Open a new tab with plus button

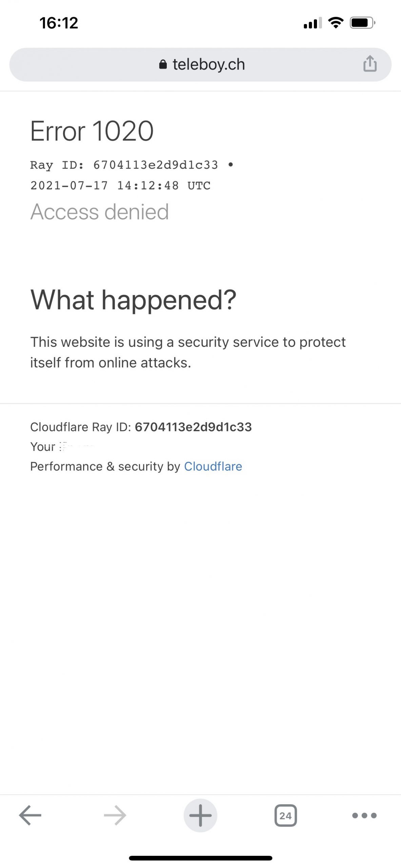tap(200, 815)
